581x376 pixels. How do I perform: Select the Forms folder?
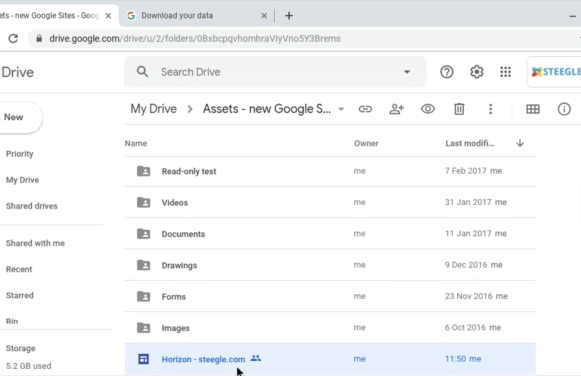(x=330, y=296)
